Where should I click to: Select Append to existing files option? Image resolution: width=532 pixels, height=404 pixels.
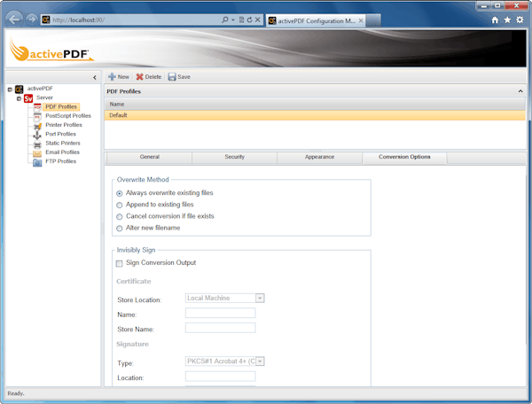tap(120, 205)
